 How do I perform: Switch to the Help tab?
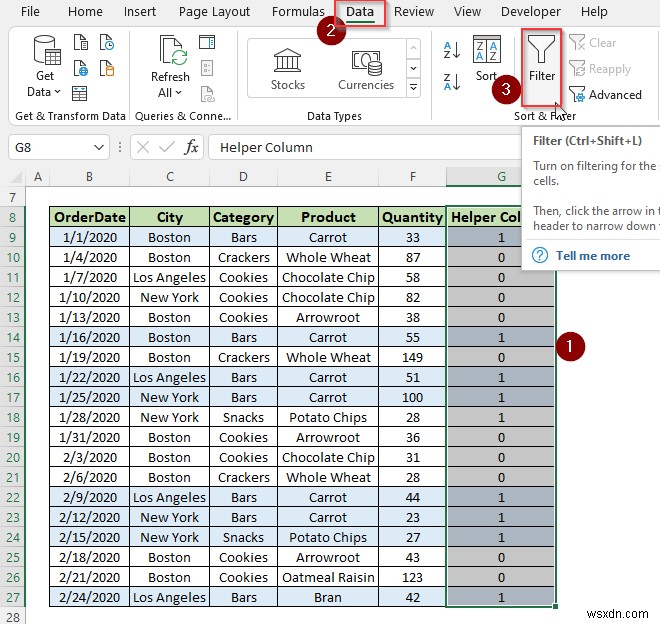(x=594, y=11)
